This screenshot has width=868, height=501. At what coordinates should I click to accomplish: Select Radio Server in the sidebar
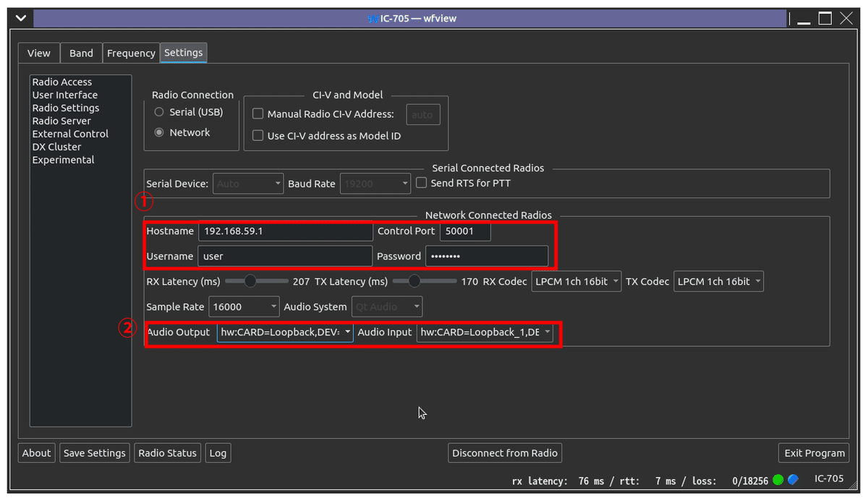pos(62,121)
